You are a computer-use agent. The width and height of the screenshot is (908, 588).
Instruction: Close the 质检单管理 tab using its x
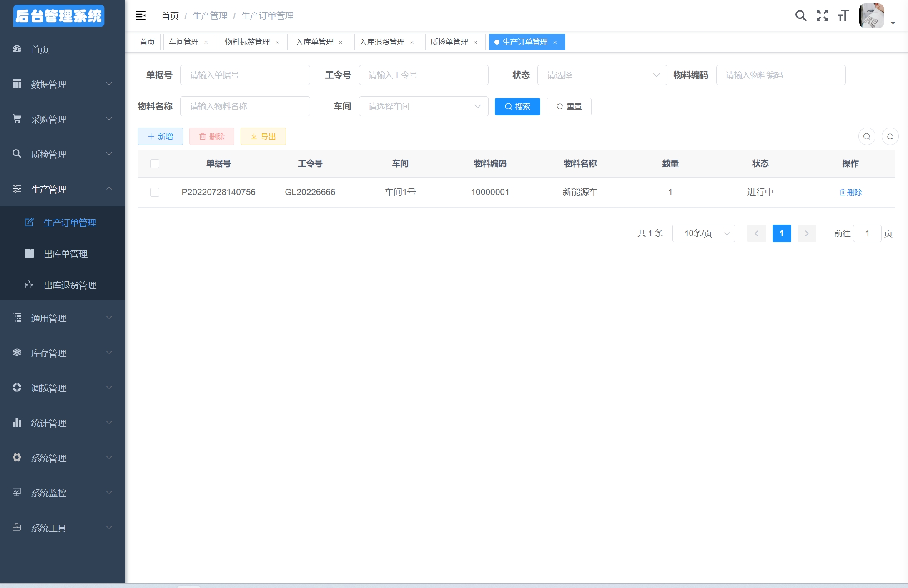click(475, 43)
